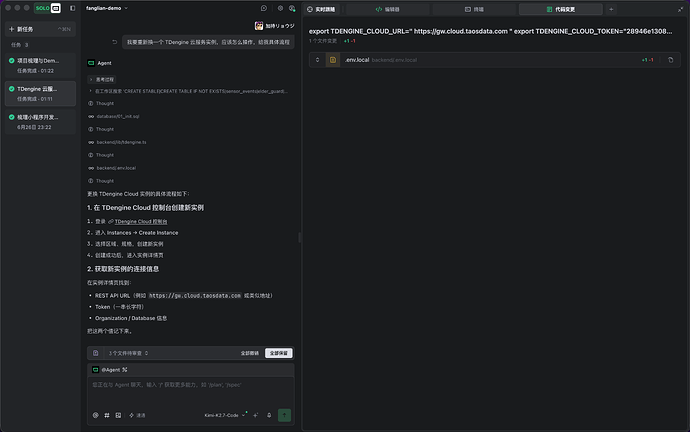Image resolution: width=690 pixels, height=432 pixels.
Task: Click the .env.local file type icon
Action: (333, 60)
